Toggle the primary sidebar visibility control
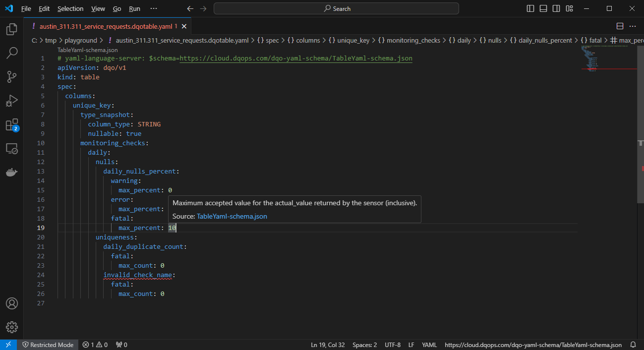644x350 pixels. click(530, 8)
